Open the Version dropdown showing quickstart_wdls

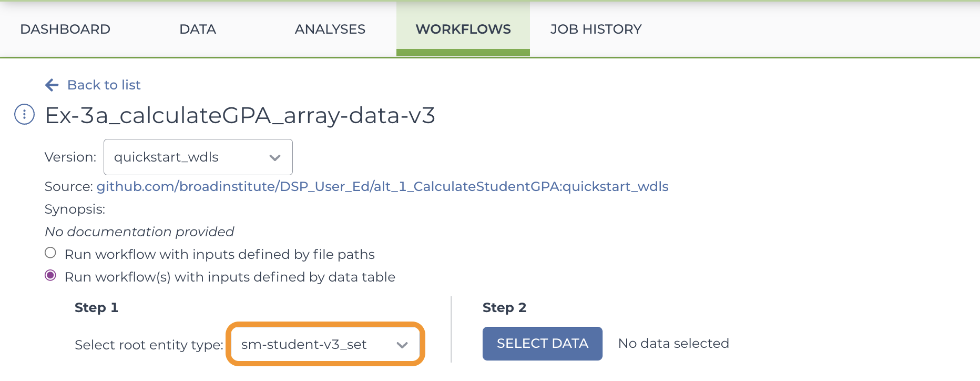(198, 157)
